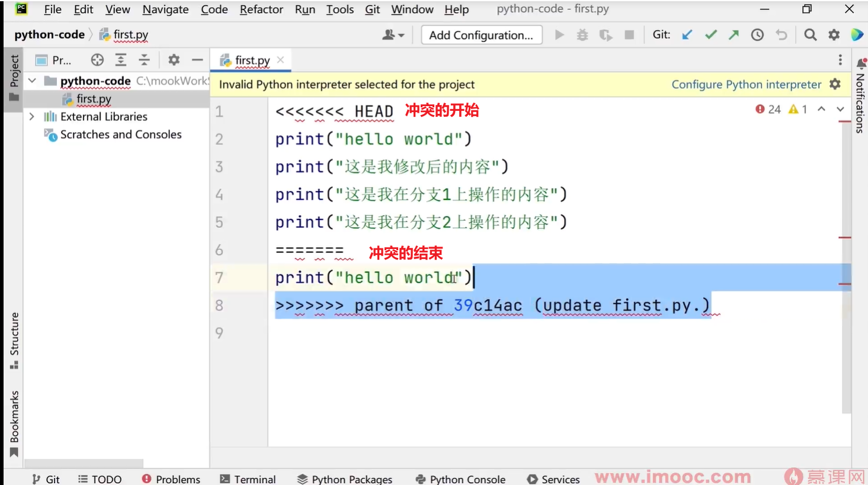The height and width of the screenshot is (485, 868).
Task: Jump to next highlighted error arrow
Action: tap(840, 109)
